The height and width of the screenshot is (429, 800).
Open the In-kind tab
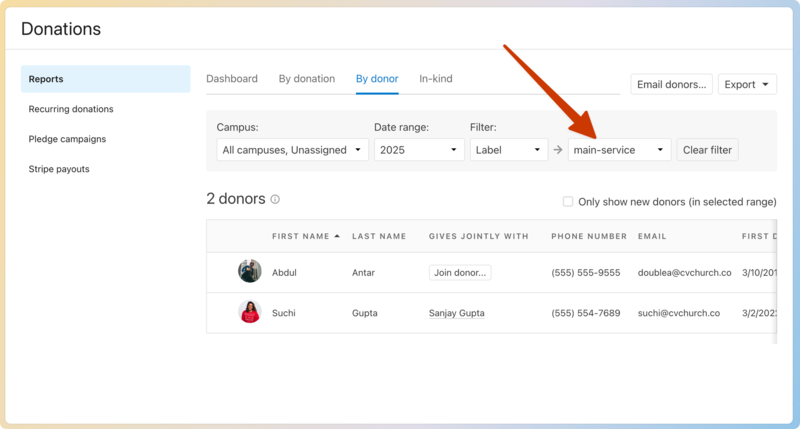(438, 79)
